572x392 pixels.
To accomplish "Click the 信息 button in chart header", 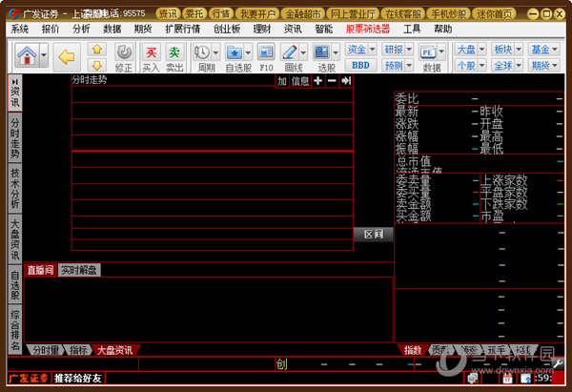I will coord(300,81).
